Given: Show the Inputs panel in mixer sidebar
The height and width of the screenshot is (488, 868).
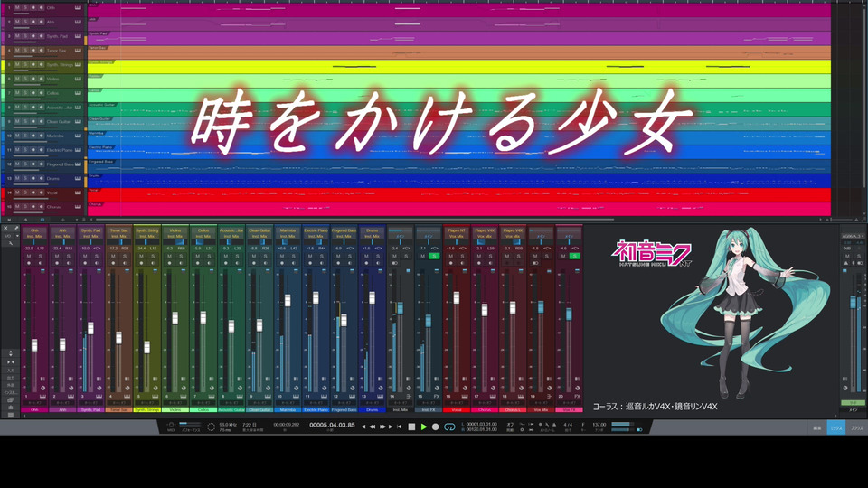Looking at the screenshot, I should pyautogui.click(x=11, y=371).
